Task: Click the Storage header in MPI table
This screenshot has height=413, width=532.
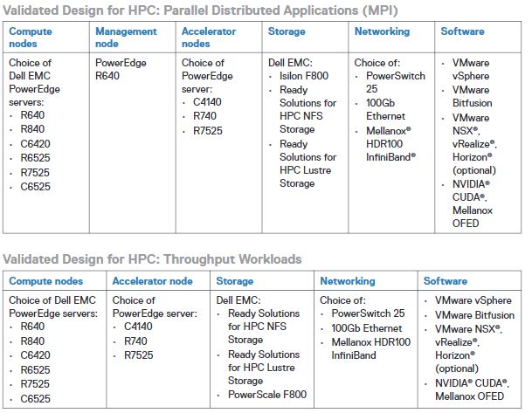Action: click(287, 31)
